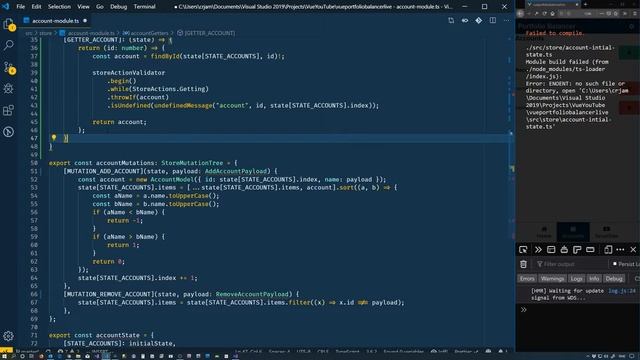
Task: Click line number 50 in the gutter
Action: 33,163
